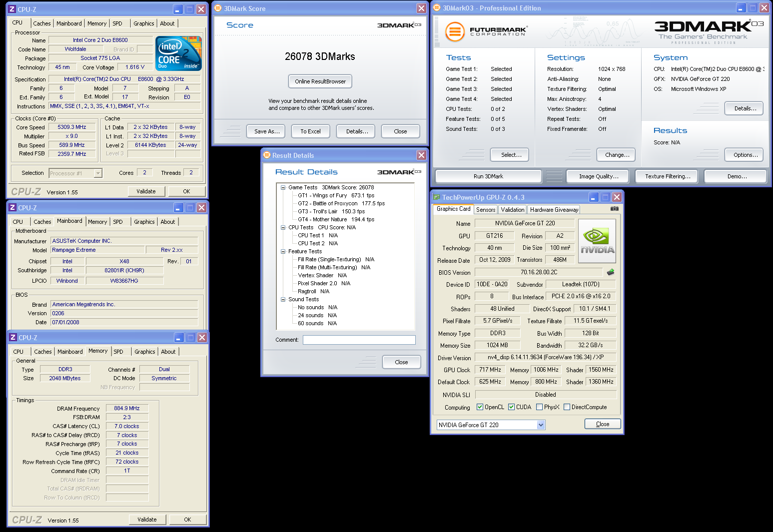Click the 3DMark Score window title icon

218,8
